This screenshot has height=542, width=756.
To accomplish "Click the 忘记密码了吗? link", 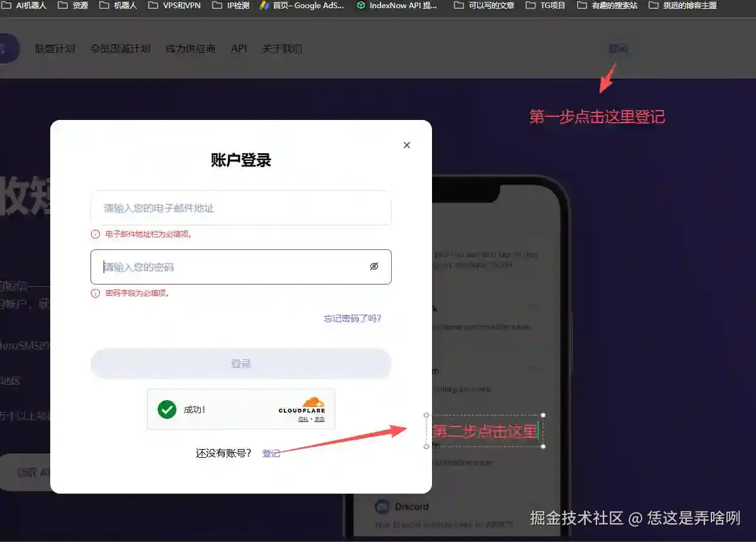I will click(x=352, y=318).
